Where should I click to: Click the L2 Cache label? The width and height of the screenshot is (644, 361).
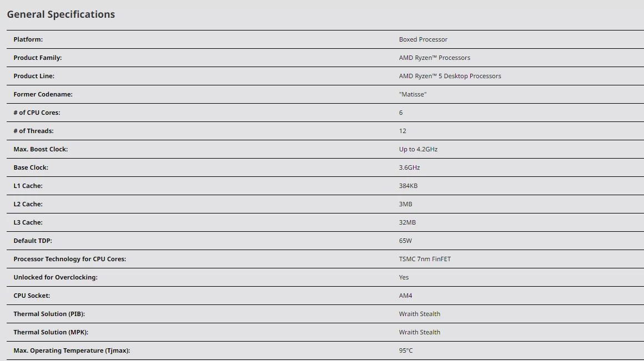click(x=28, y=204)
